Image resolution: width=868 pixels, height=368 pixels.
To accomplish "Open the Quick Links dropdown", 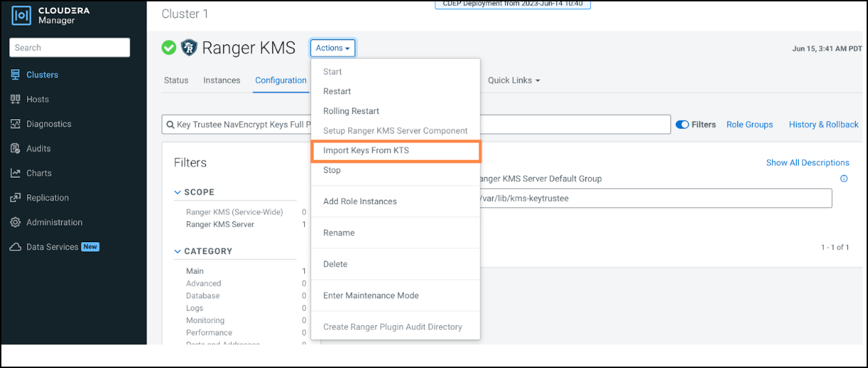I will [513, 80].
